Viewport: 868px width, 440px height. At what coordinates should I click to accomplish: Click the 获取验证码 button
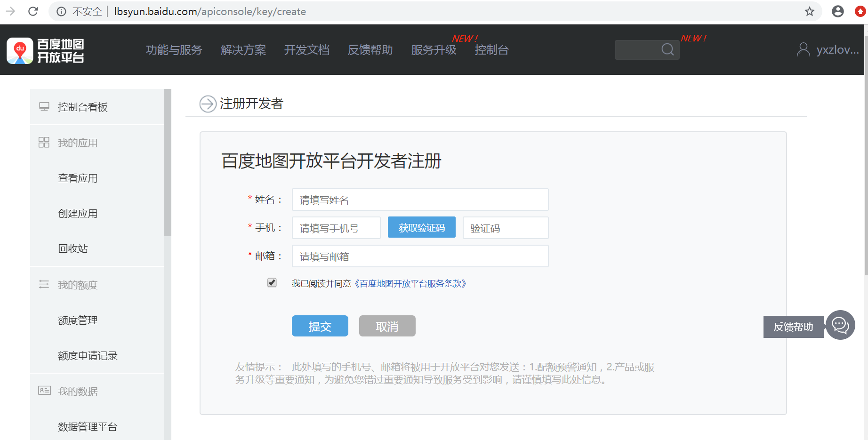coord(422,227)
